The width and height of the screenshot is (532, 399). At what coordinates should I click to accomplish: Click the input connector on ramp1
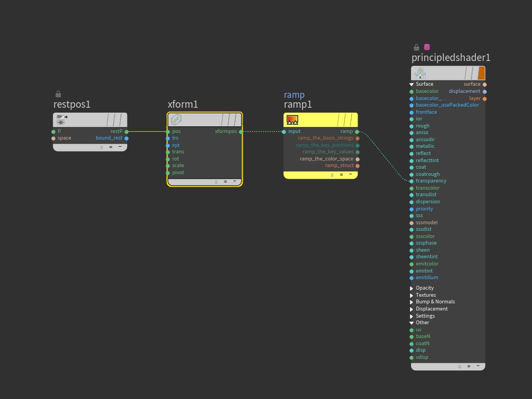284,131
